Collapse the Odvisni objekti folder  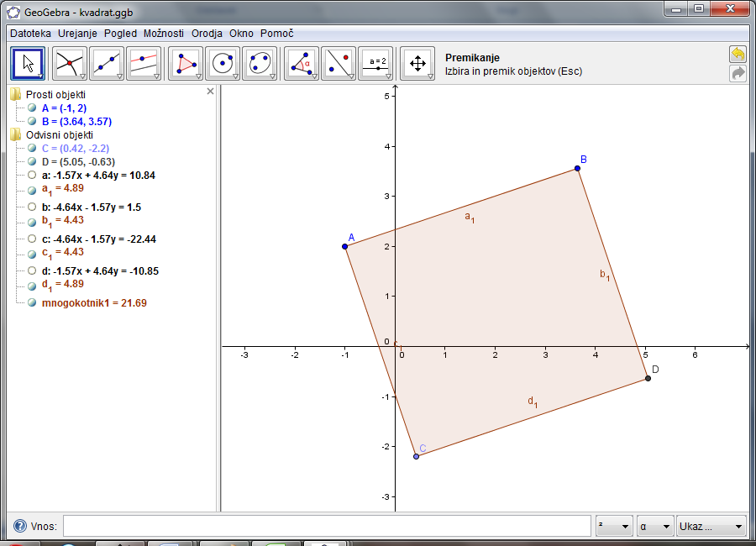click(x=15, y=134)
